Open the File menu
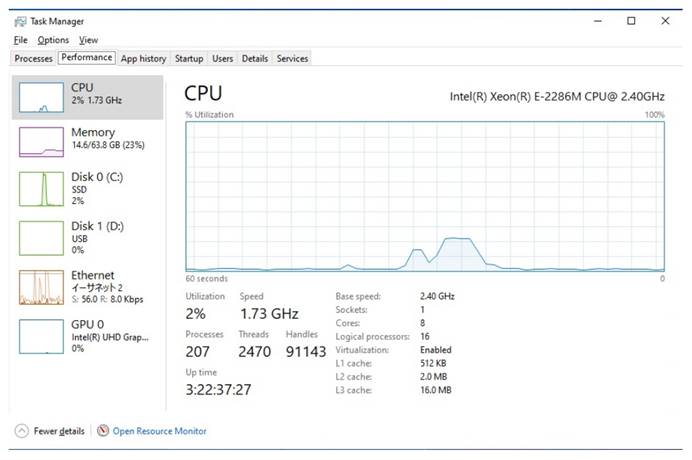The width and height of the screenshot is (692, 460). click(21, 40)
